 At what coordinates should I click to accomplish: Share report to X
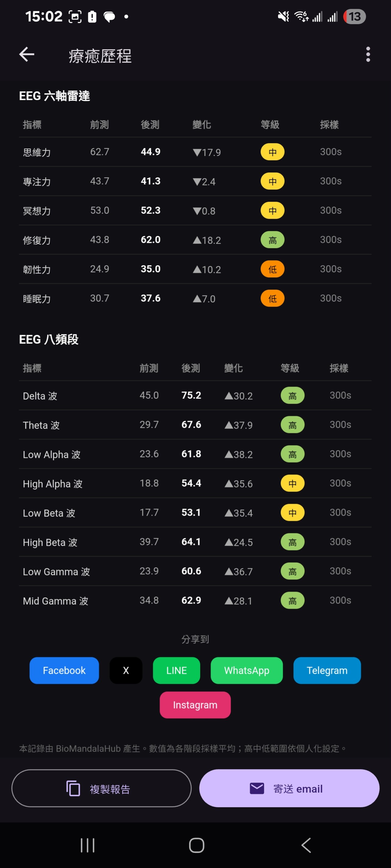pyautogui.click(x=126, y=670)
